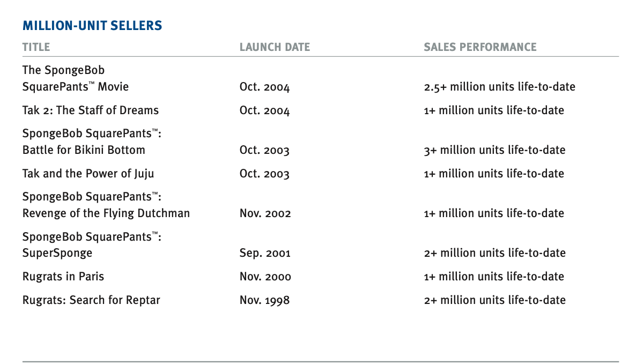621x364 pixels.
Task: Click 2.5+ million units life-to-date
Action: point(500,87)
